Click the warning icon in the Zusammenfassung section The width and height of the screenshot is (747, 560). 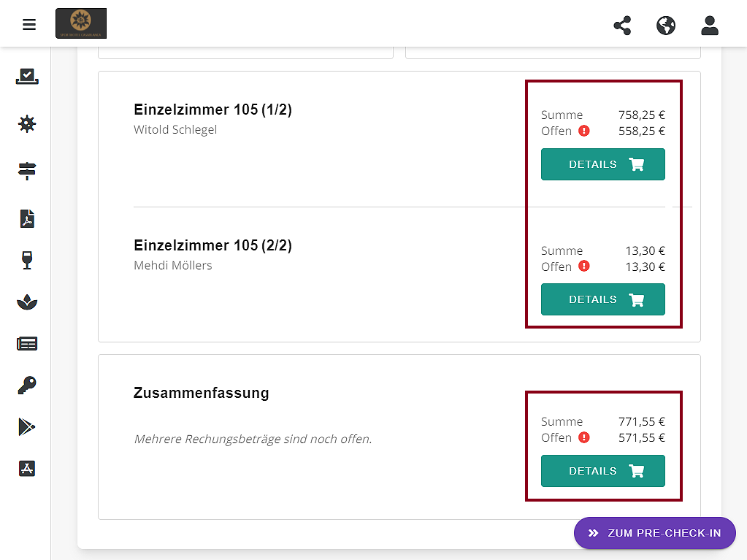coord(583,437)
